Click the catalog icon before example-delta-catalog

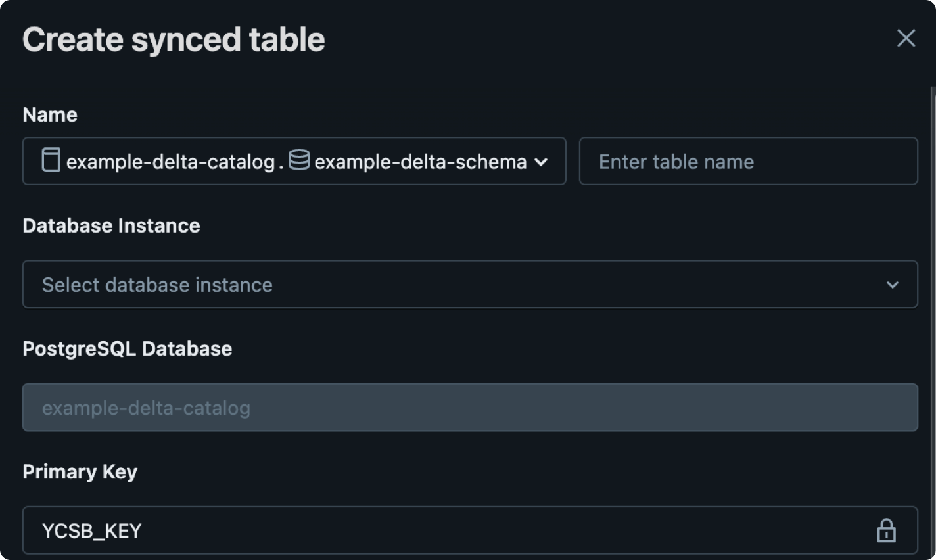(51, 160)
